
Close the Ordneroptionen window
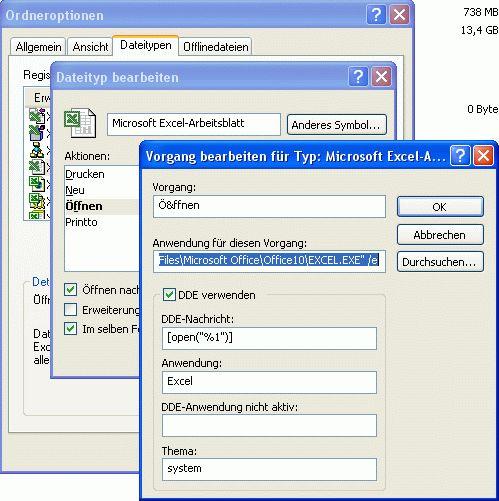tap(399, 15)
